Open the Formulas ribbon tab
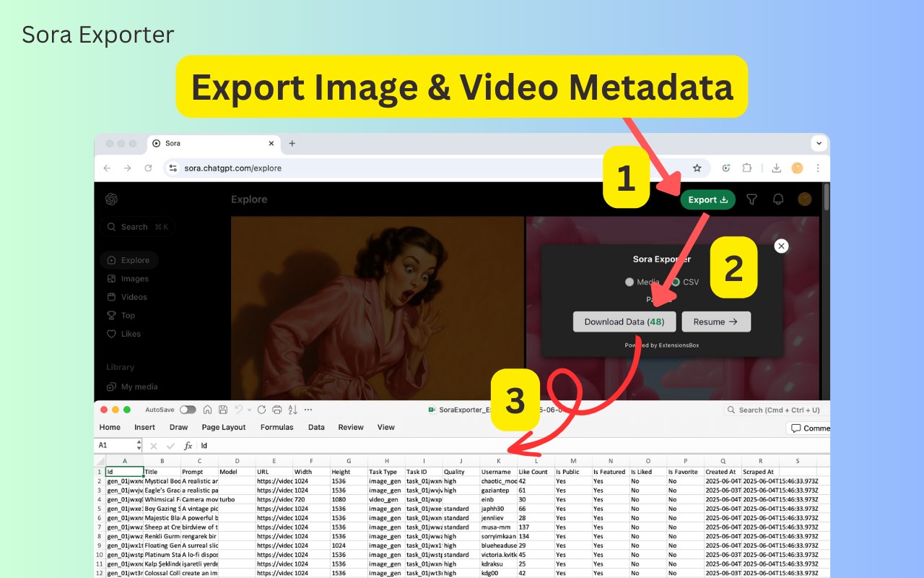The height and width of the screenshot is (578, 924). [x=277, y=427]
